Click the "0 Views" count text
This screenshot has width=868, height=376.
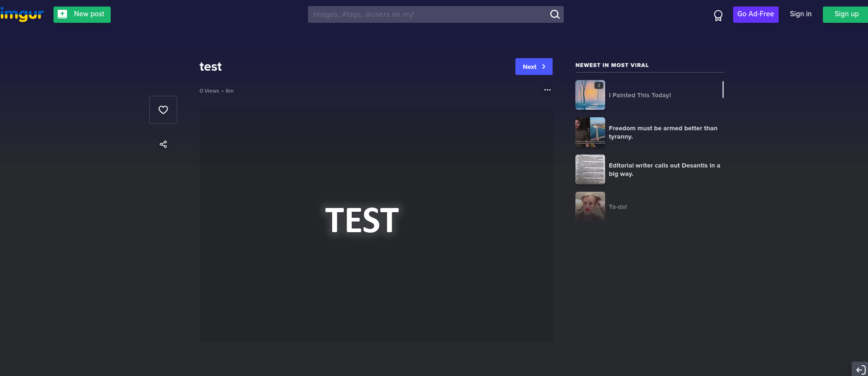[209, 91]
